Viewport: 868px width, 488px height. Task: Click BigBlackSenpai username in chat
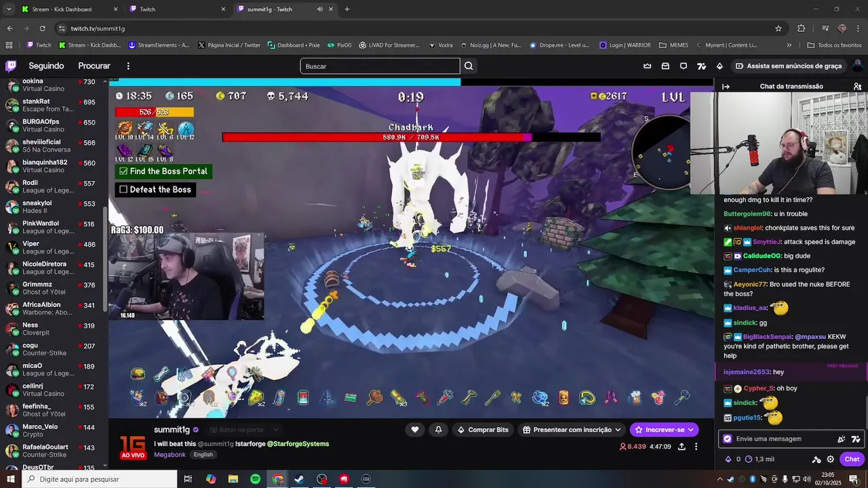767,337
